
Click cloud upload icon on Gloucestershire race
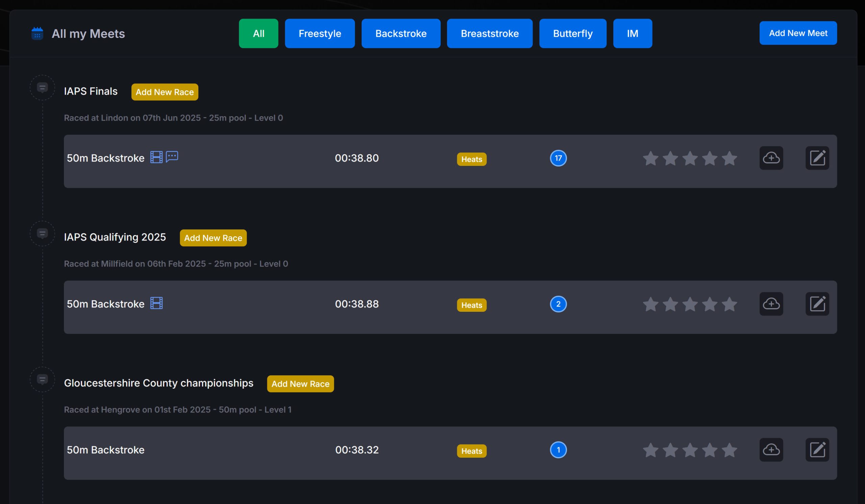[771, 450]
